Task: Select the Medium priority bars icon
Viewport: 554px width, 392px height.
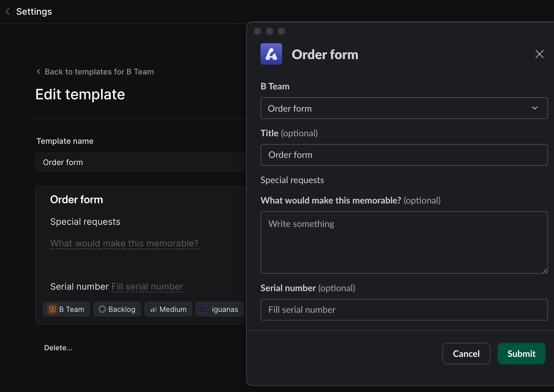Action: (154, 309)
